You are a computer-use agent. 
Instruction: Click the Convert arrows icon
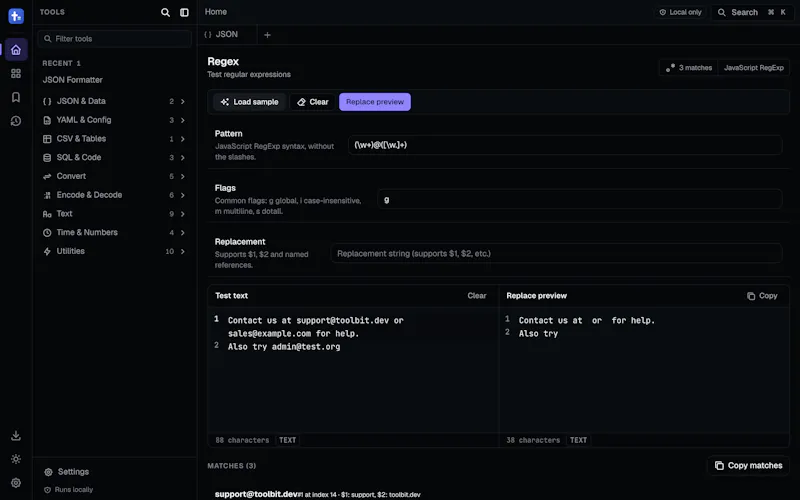pos(47,177)
